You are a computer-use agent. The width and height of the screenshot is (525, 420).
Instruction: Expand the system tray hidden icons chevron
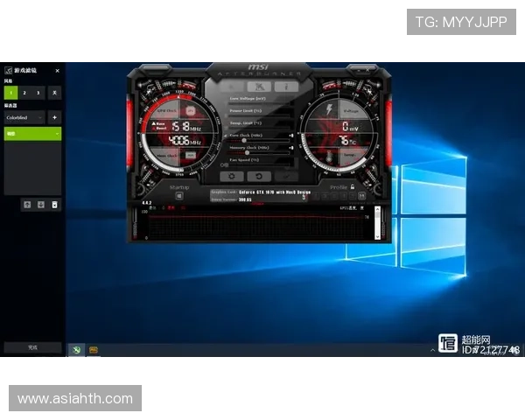432,350
